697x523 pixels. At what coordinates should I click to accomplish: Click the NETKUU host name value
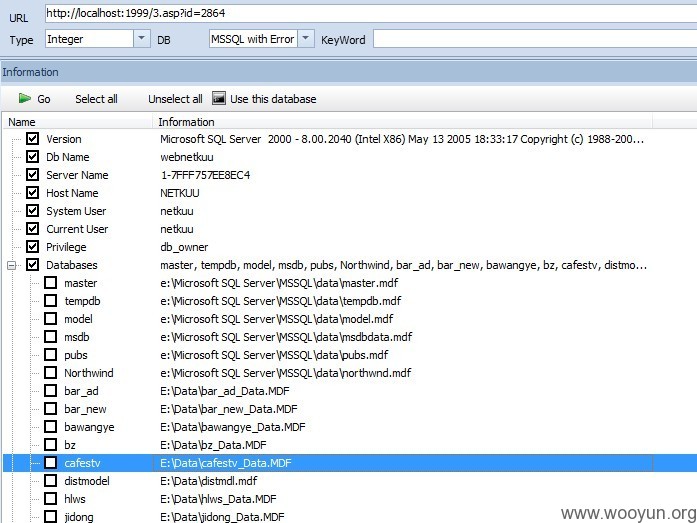click(x=180, y=193)
